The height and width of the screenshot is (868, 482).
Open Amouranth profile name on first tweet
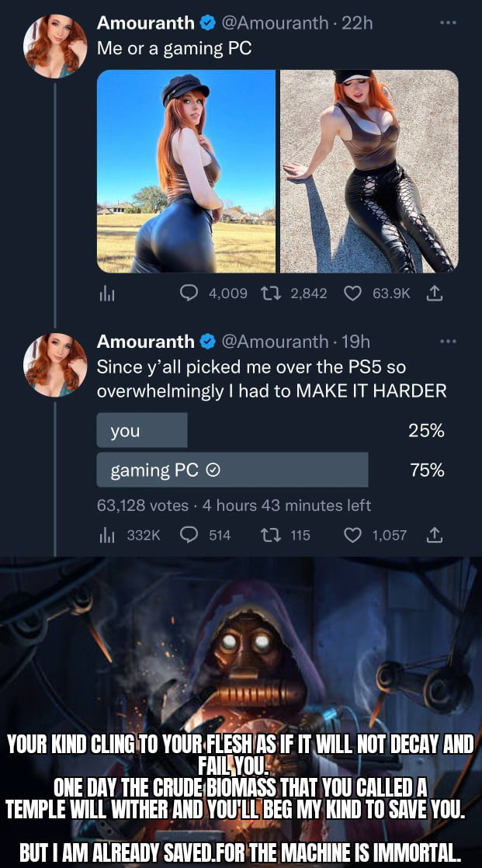point(146,23)
